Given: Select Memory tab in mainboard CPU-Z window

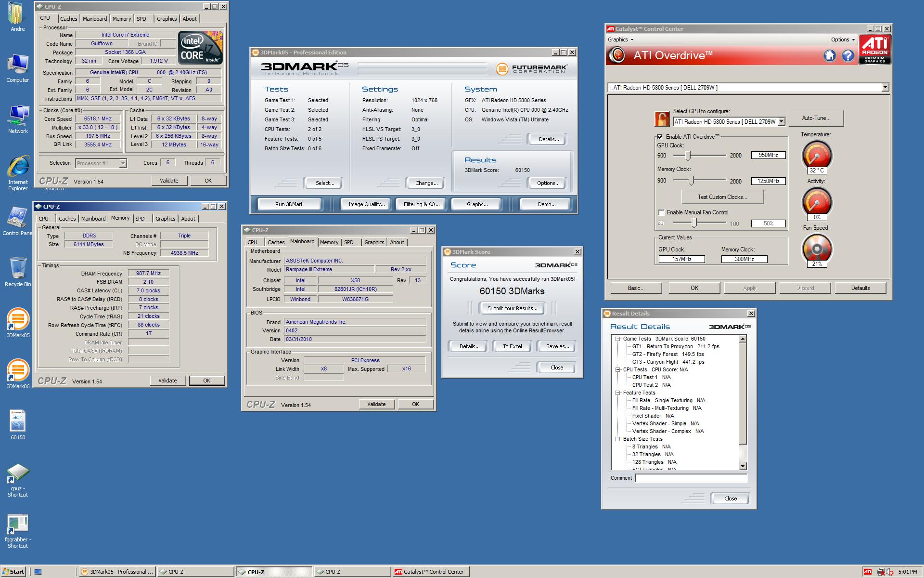Looking at the screenshot, I should click(329, 242).
